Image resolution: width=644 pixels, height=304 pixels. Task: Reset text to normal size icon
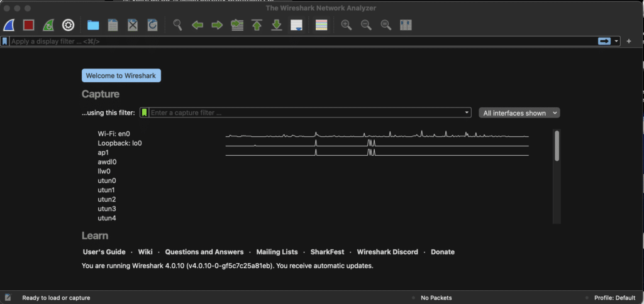(x=386, y=25)
